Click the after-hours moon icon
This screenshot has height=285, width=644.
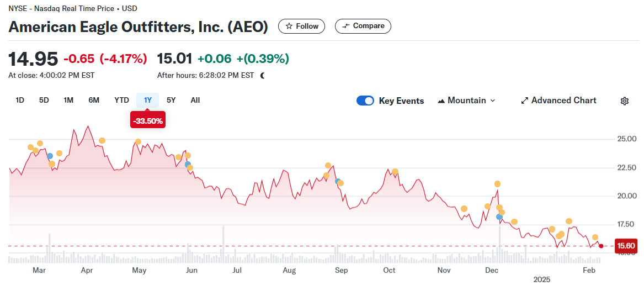(263, 75)
